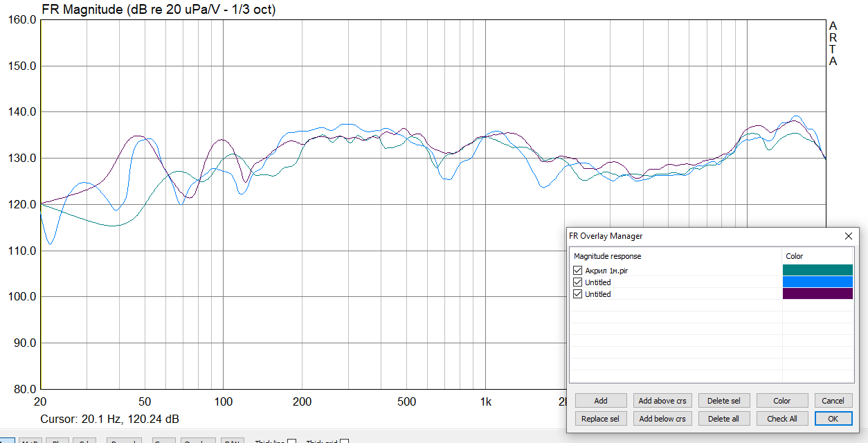868x443 pixels.
Task: Click the Magnitude response column header
Action: (x=676, y=256)
